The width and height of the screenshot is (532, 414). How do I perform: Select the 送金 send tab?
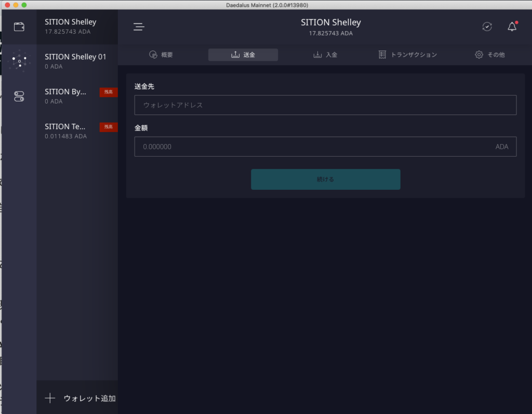pos(243,55)
